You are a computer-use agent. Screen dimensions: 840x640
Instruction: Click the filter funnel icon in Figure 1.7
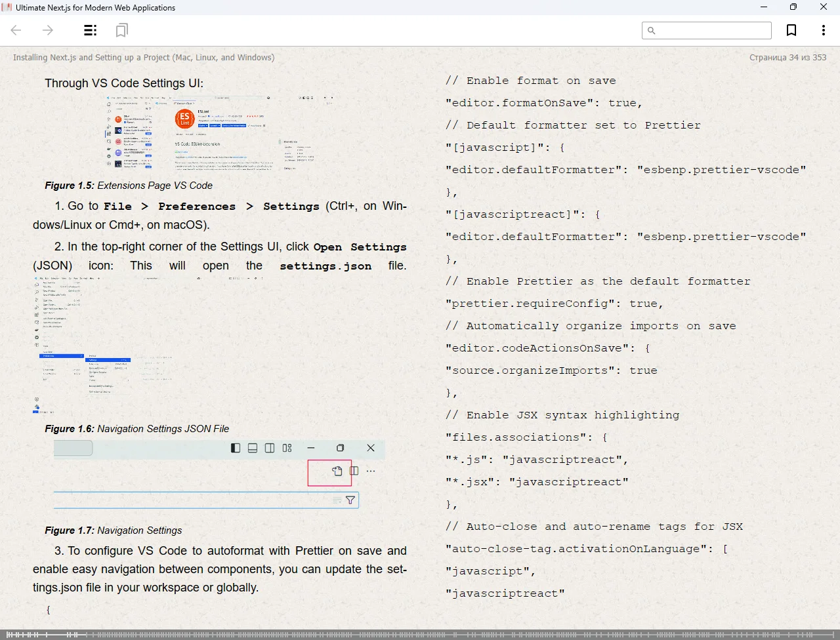350,500
